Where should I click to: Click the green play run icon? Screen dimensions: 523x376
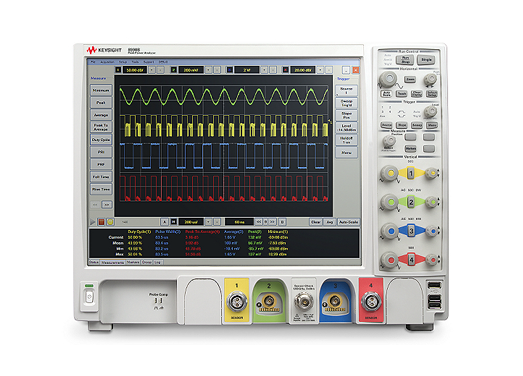point(93,222)
